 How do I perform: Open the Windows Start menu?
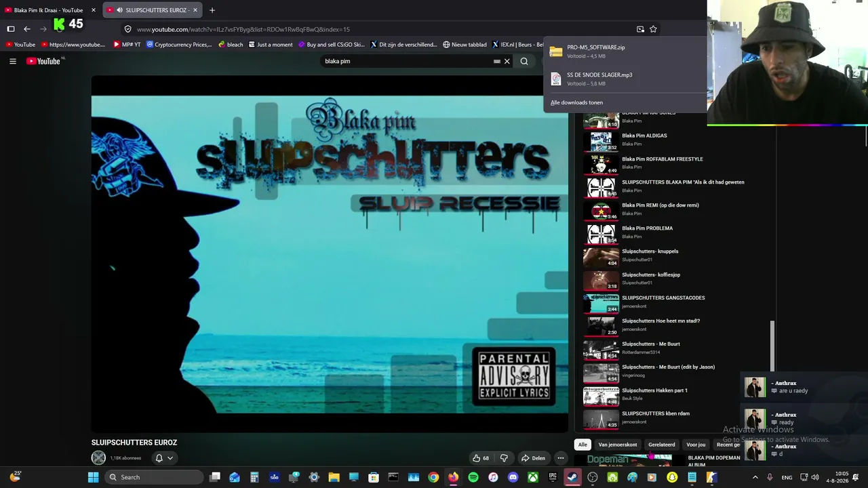(93, 477)
